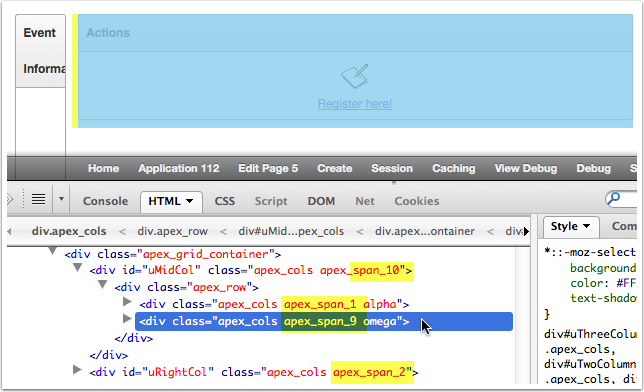Collapse the apex_grid_container div node

click(x=53, y=251)
